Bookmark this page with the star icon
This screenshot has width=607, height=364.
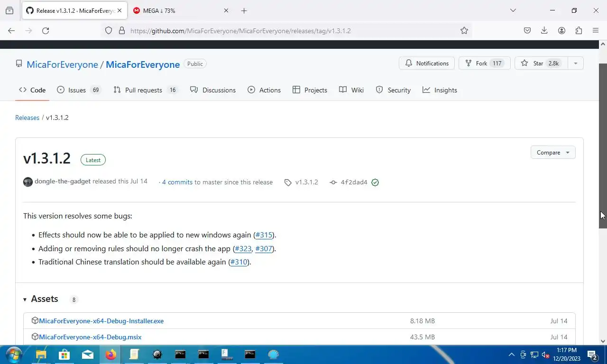464,30
